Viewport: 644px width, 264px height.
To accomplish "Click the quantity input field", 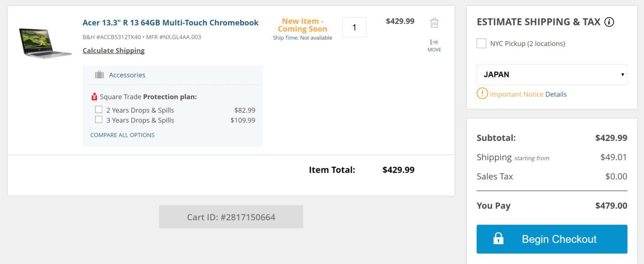I will pos(354,27).
